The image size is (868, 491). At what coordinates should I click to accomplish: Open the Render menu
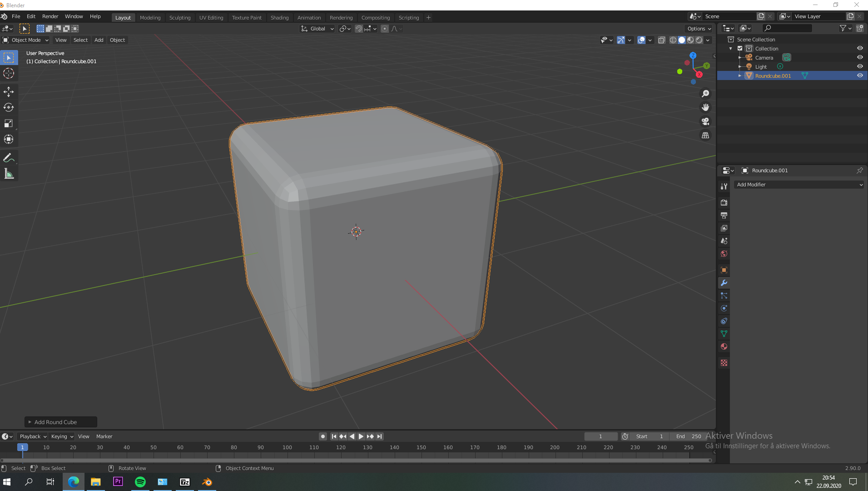50,16
